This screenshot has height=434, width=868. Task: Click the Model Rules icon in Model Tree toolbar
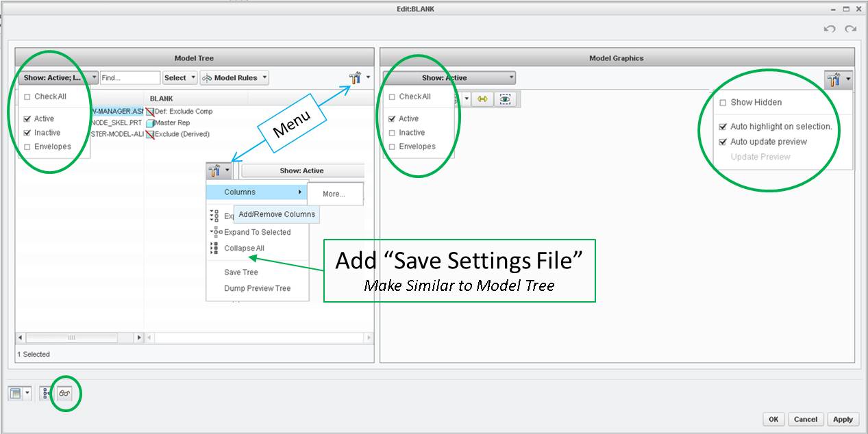206,78
